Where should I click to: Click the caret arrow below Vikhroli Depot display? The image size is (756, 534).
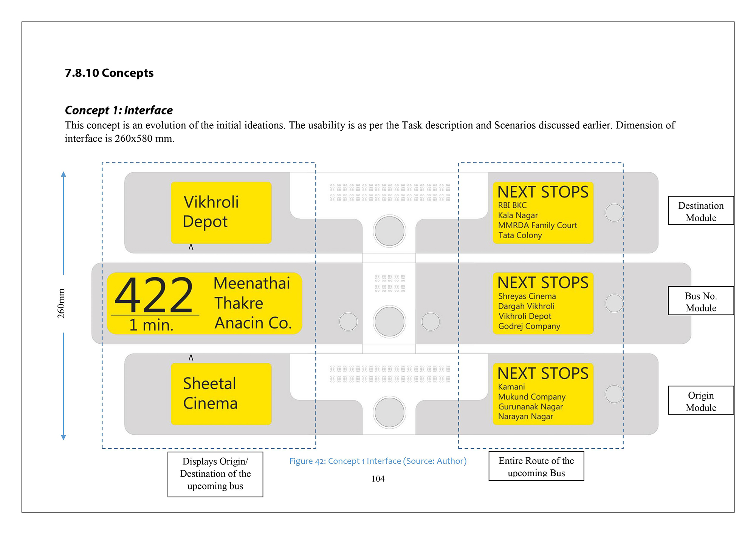(x=191, y=247)
